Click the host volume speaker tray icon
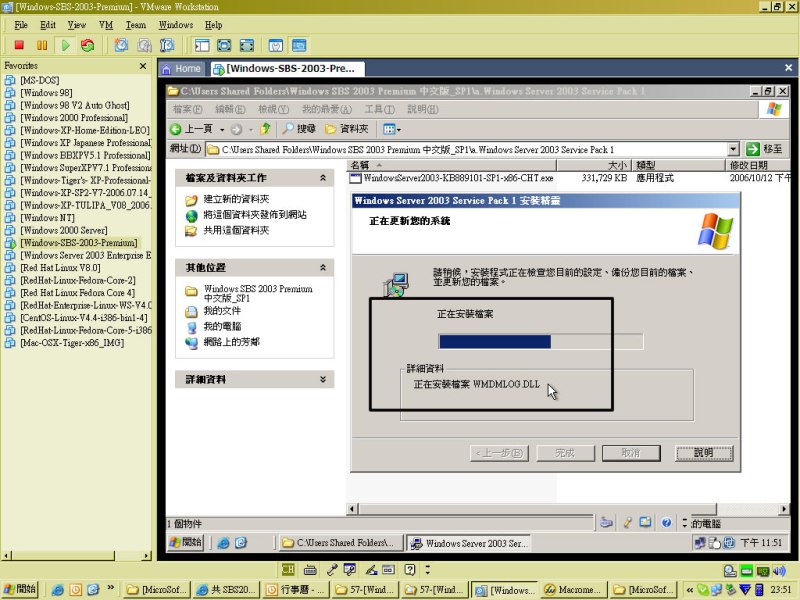Screen dimensions: 800x600 pyautogui.click(x=779, y=571)
